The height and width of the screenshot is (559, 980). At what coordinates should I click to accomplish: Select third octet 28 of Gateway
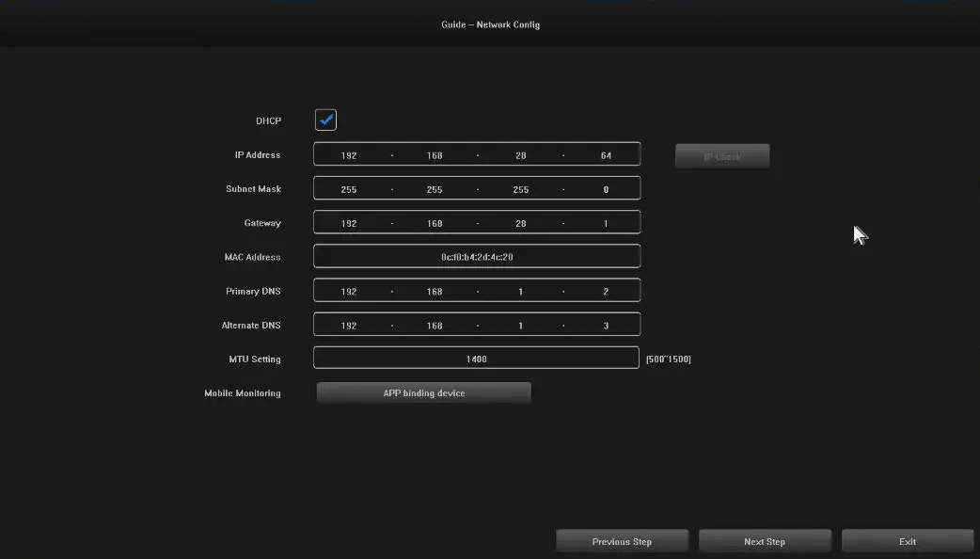click(521, 223)
